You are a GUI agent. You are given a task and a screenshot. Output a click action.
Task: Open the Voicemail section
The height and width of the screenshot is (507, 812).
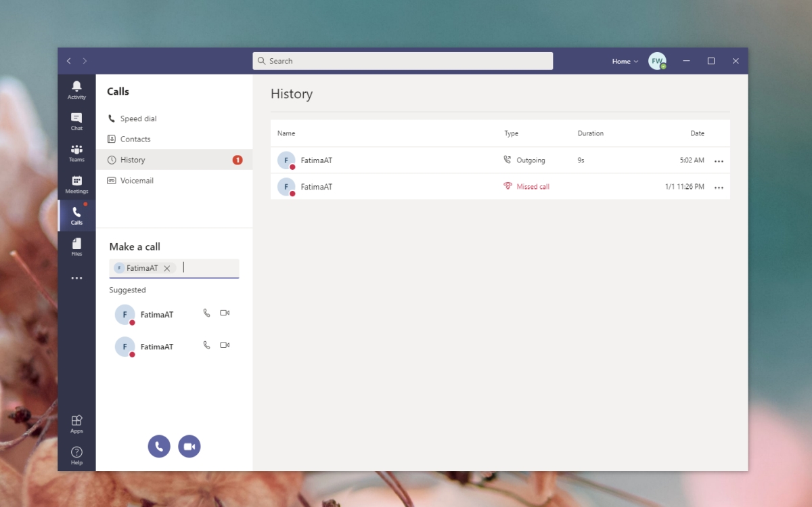point(138,180)
